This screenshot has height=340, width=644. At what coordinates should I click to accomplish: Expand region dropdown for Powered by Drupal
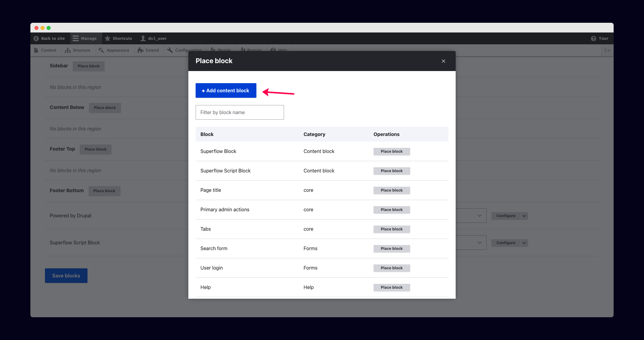(479, 216)
